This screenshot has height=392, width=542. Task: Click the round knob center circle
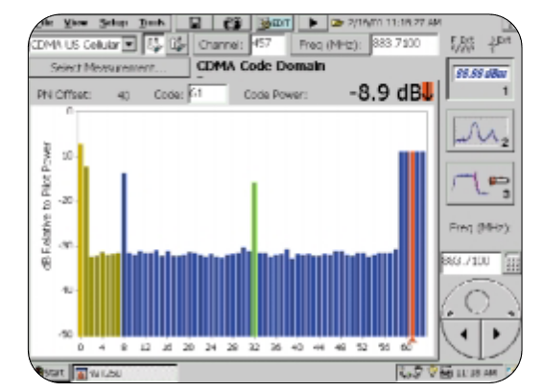click(x=477, y=301)
